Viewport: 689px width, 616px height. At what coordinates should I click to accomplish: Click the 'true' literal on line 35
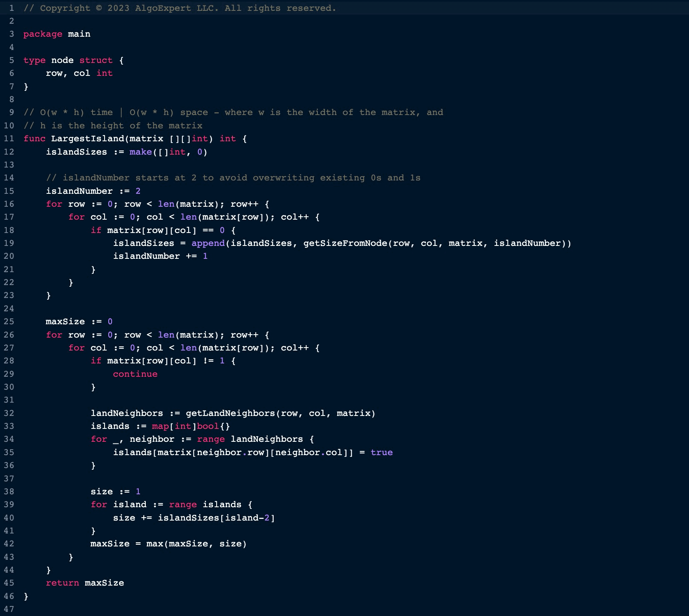coord(381,453)
